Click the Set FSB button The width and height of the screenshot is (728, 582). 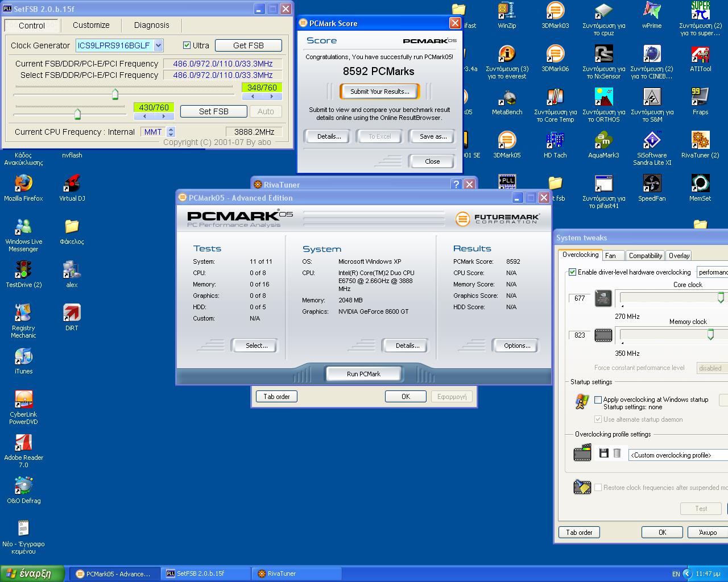pyautogui.click(x=214, y=111)
